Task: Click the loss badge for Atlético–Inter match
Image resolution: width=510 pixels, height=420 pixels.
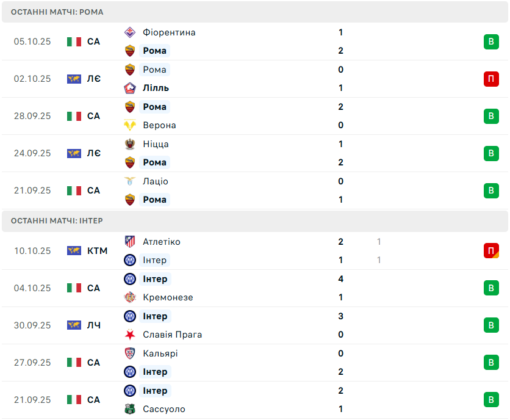Action: (491, 251)
